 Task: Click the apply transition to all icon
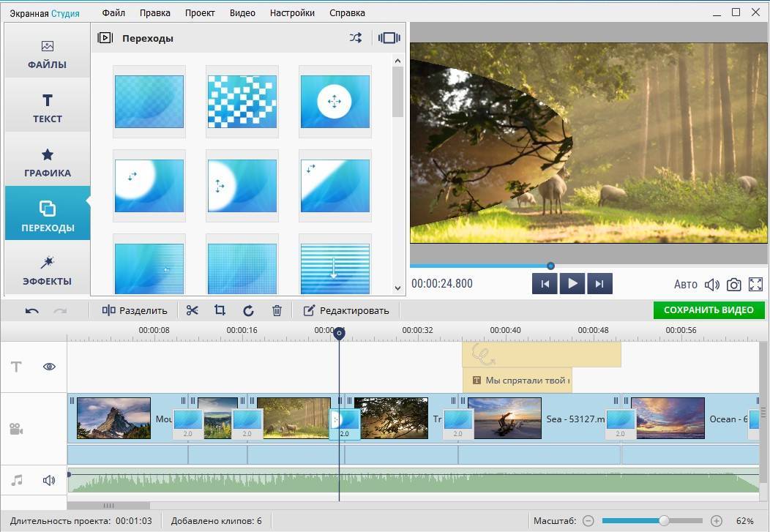click(389, 38)
